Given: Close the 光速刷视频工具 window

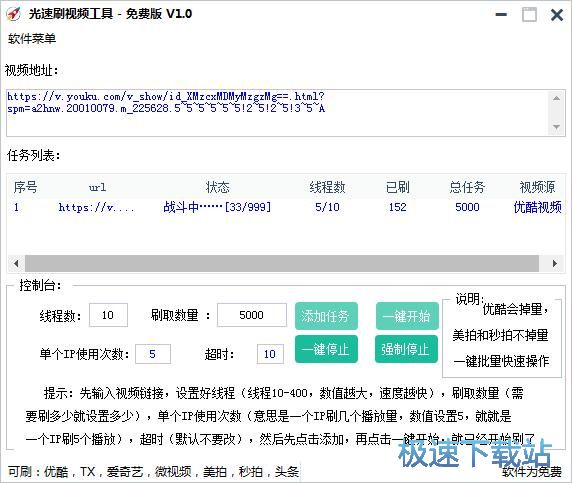Looking at the screenshot, I should tap(557, 15).
